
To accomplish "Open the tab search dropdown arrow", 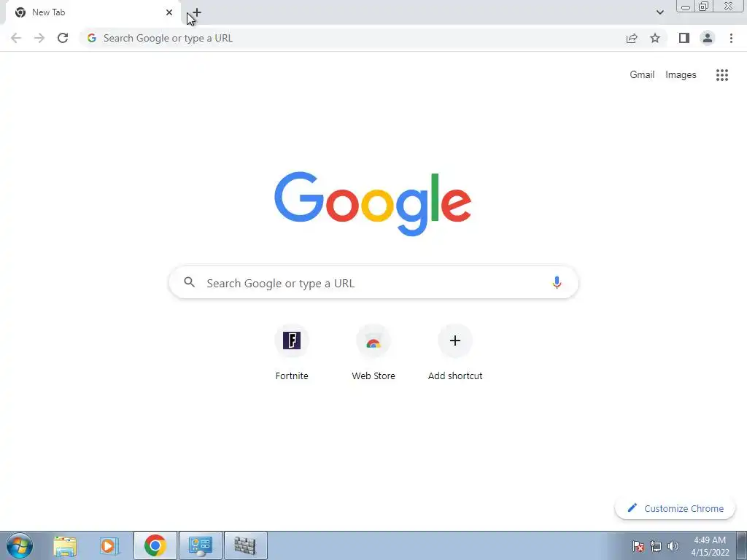I will point(659,12).
